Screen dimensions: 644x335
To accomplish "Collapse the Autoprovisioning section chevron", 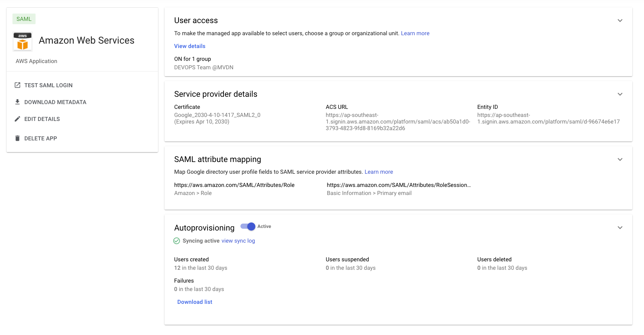I will 620,228.
